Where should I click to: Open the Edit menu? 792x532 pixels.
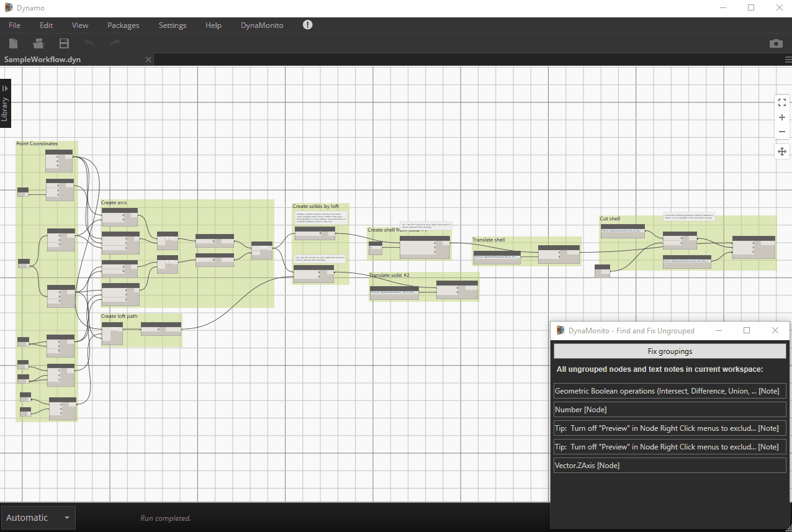(47, 25)
